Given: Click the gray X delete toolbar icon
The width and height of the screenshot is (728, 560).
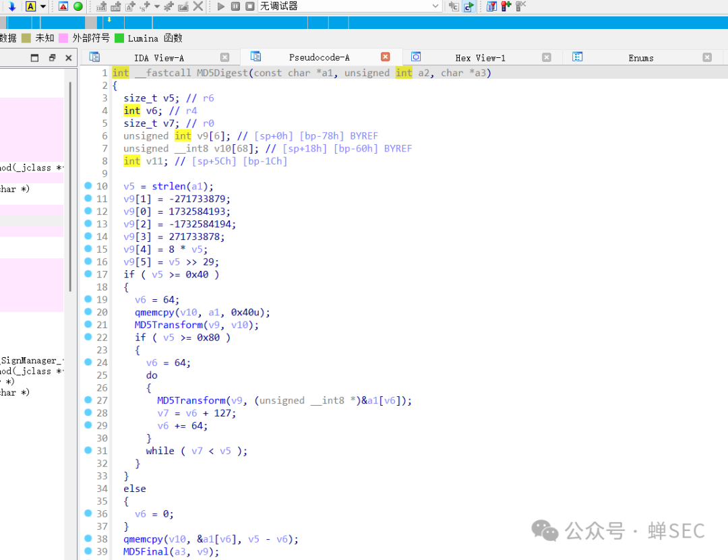Looking at the screenshot, I should [x=198, y=6].
